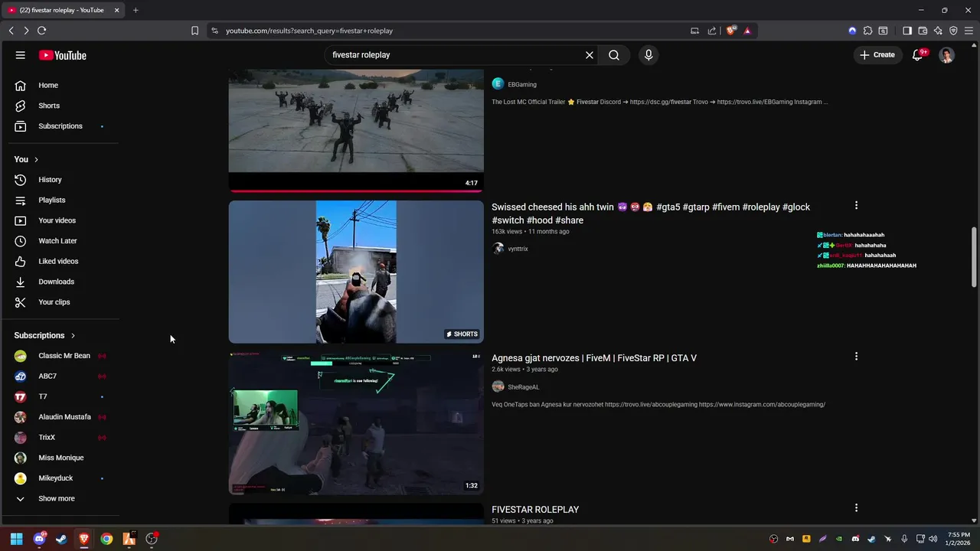
Task: Bookmark this page
Action: [x=194, y=31]
